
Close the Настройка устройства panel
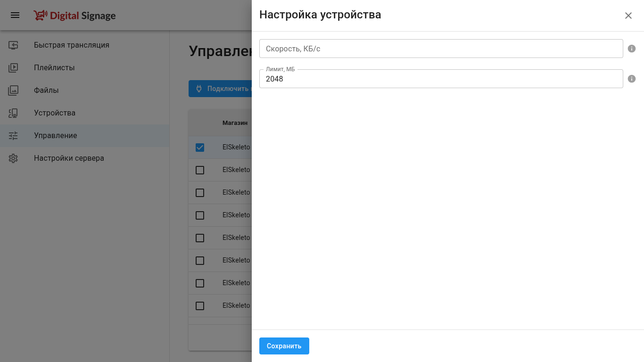[628, 16]
